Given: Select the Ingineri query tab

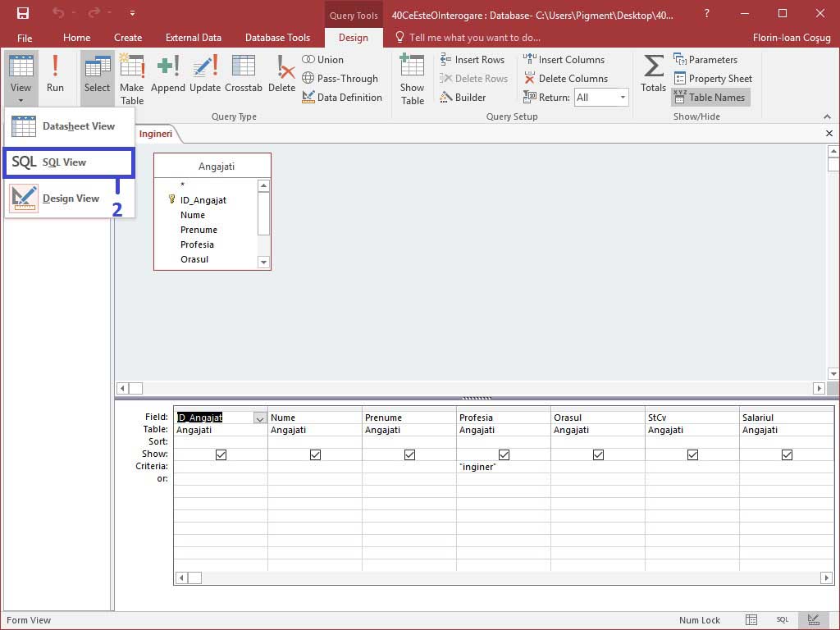Looking at the screenshot, I should point(156,134).
